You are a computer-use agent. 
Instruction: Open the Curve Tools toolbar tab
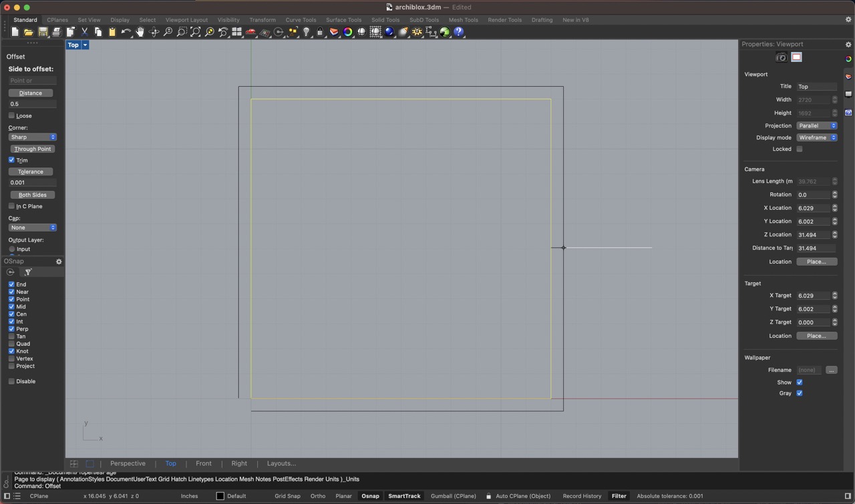[301, 20]
